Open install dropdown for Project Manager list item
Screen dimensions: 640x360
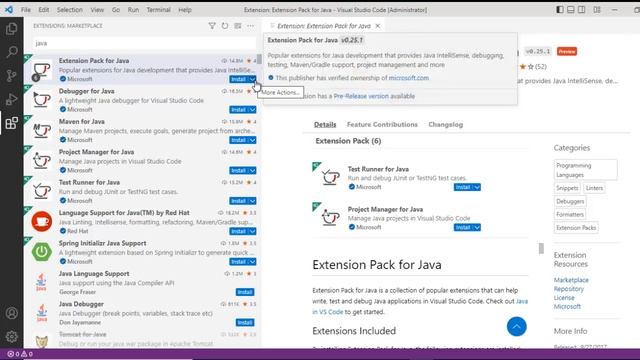253,171
